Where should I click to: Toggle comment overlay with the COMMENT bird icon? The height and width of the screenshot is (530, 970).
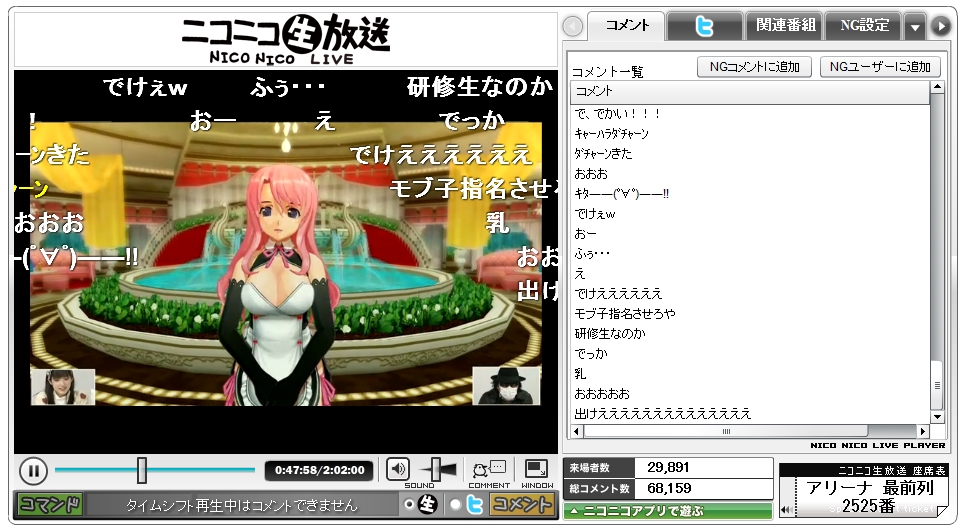(x=489, y=470)
